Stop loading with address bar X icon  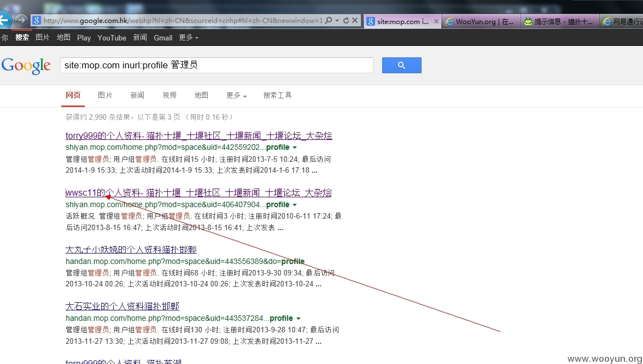[355, 20]
